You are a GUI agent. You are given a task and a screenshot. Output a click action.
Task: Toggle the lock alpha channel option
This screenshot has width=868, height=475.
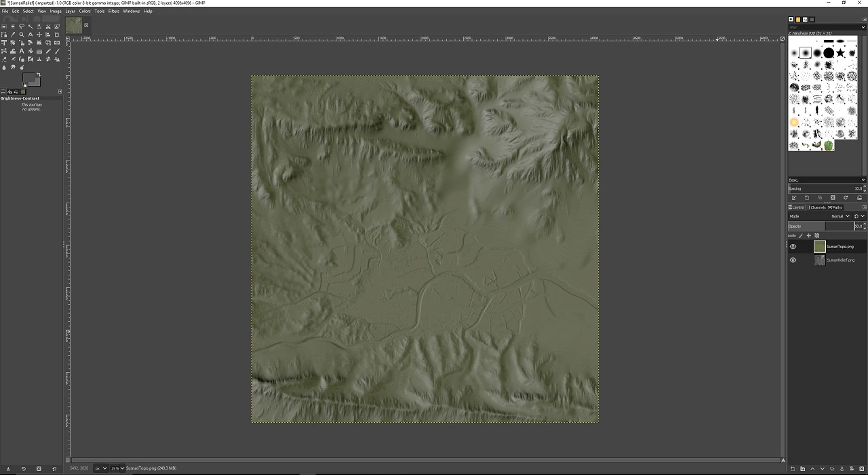[816, 235]
